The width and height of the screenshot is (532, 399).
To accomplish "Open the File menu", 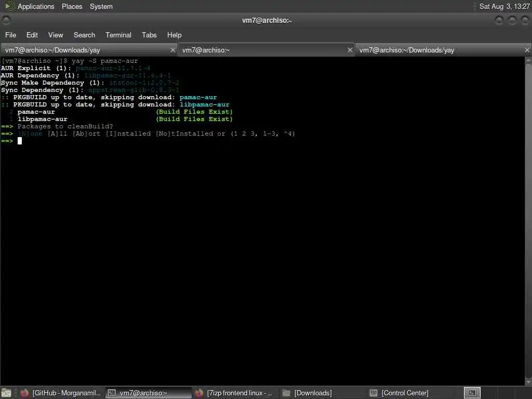I will 10,35.
